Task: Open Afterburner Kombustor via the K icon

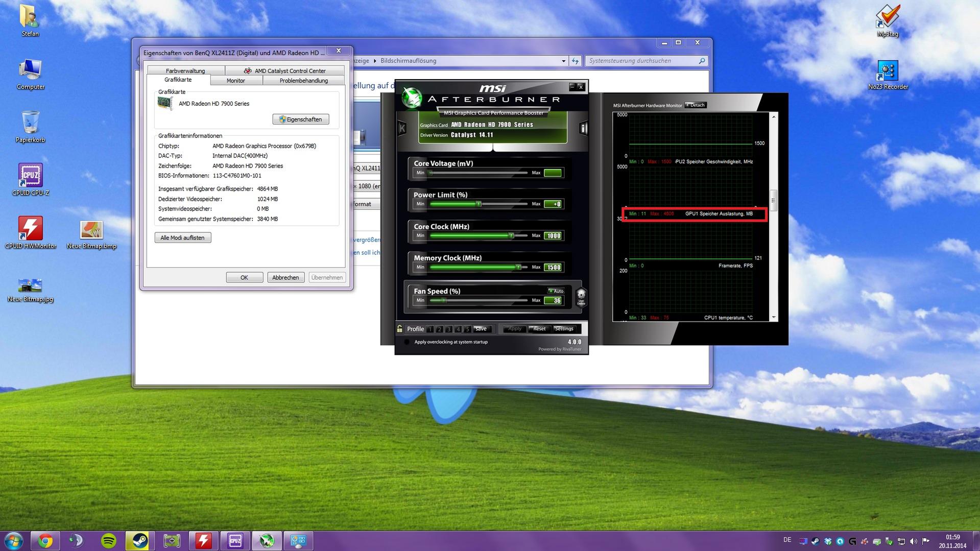Action: 402,128
